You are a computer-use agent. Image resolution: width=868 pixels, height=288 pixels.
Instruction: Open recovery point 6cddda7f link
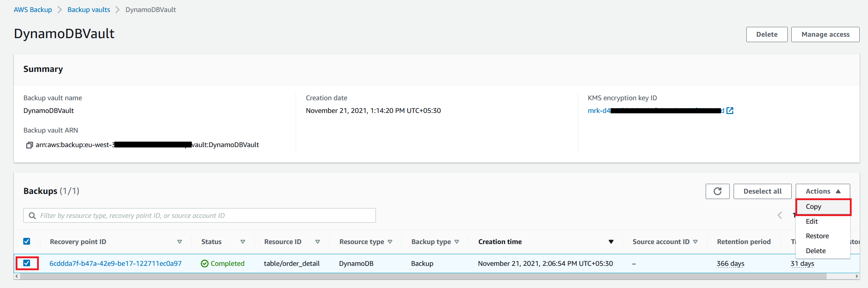tap(115, 264)
